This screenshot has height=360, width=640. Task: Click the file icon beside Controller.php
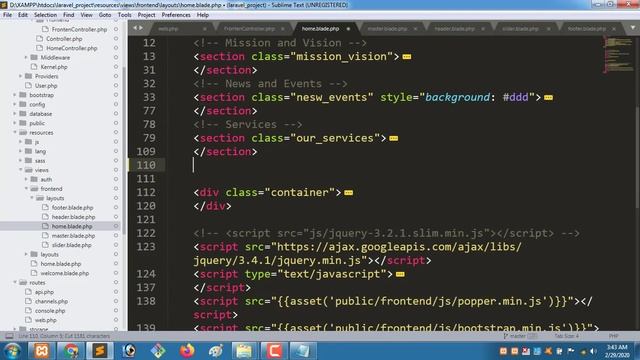40,39
